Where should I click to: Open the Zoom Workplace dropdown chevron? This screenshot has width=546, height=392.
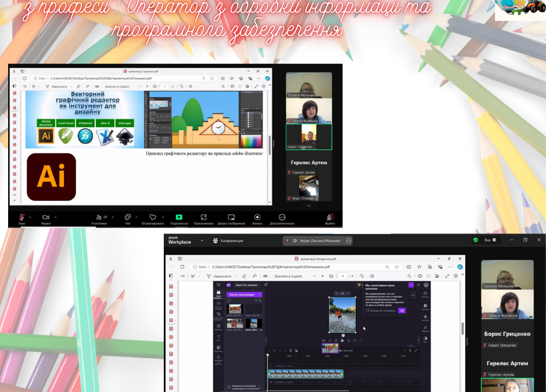pyautogui.click(x=202, y=240)
